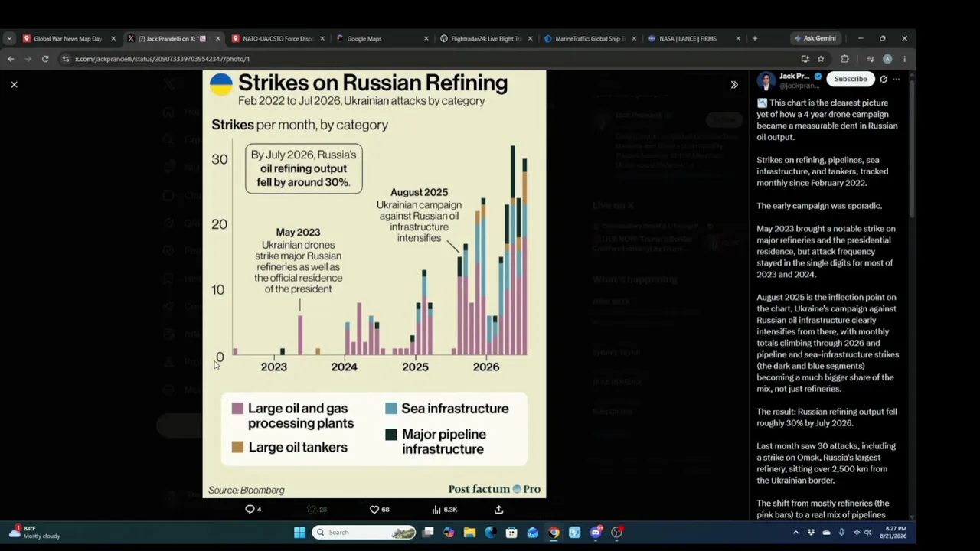Show hidden system tray icons chevron

pos(795,533)
